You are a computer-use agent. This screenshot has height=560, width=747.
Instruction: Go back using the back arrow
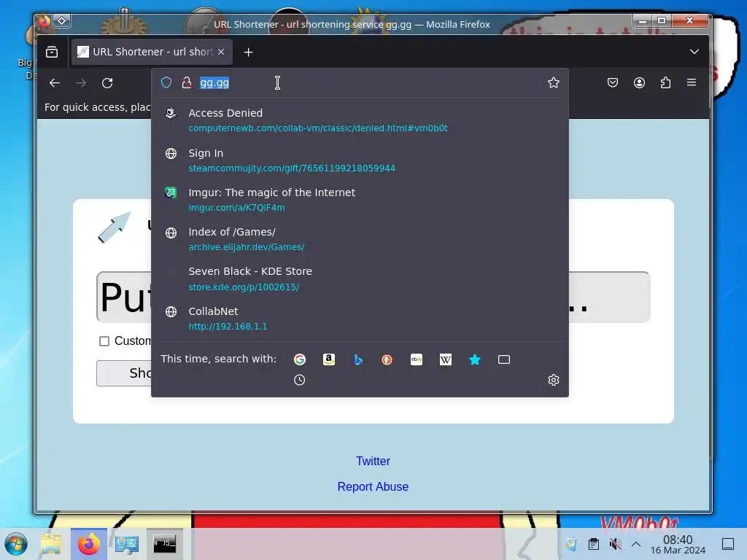point(54,83)
